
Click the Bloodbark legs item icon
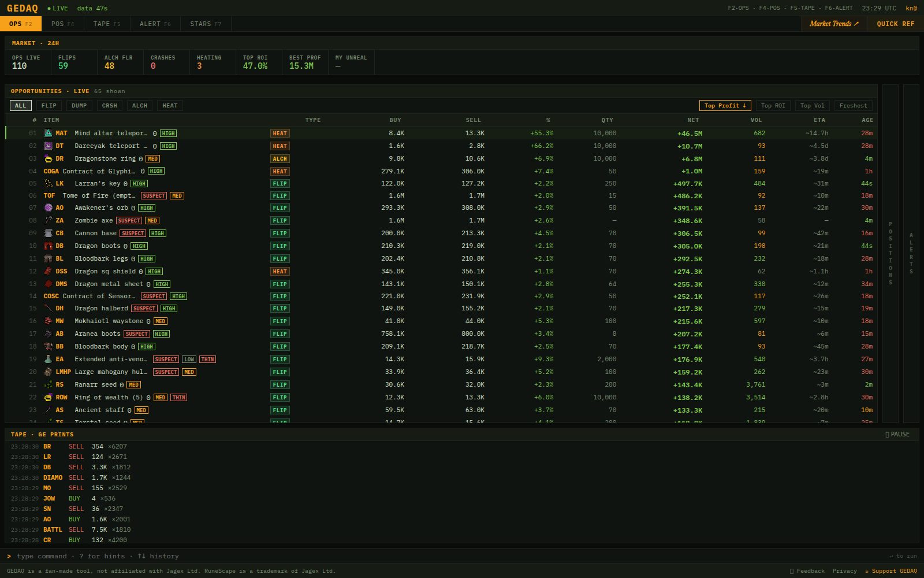click(x=49, y=258)
